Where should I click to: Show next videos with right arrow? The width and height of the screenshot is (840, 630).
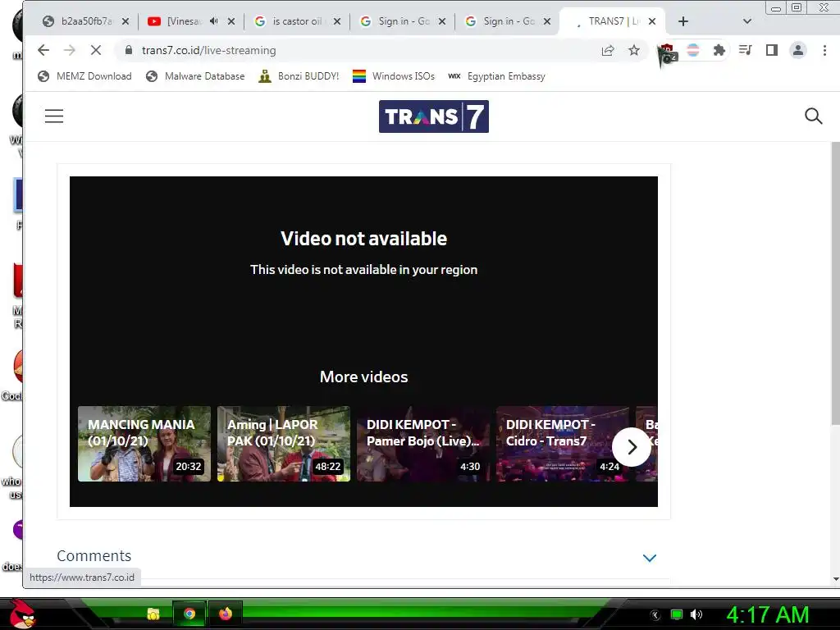tap(632, 447)
